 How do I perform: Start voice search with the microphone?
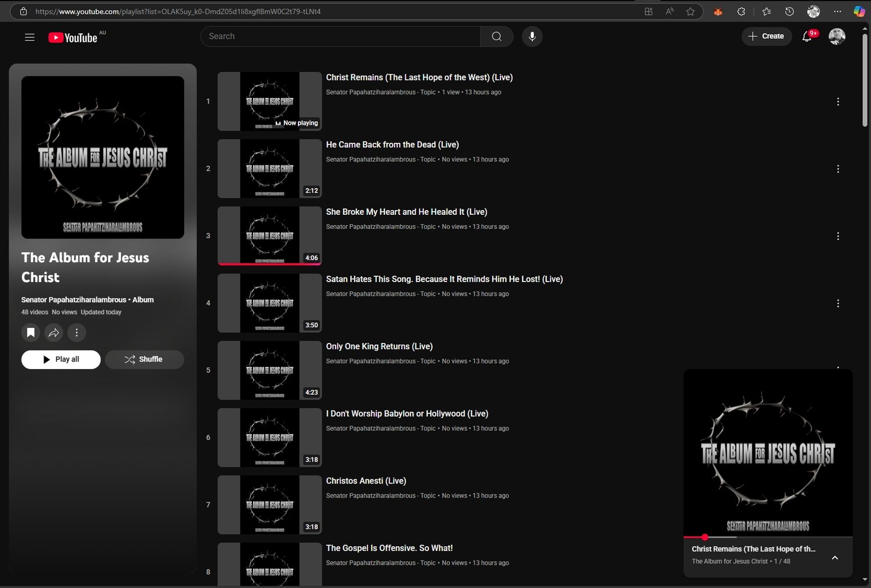point(532,37)
